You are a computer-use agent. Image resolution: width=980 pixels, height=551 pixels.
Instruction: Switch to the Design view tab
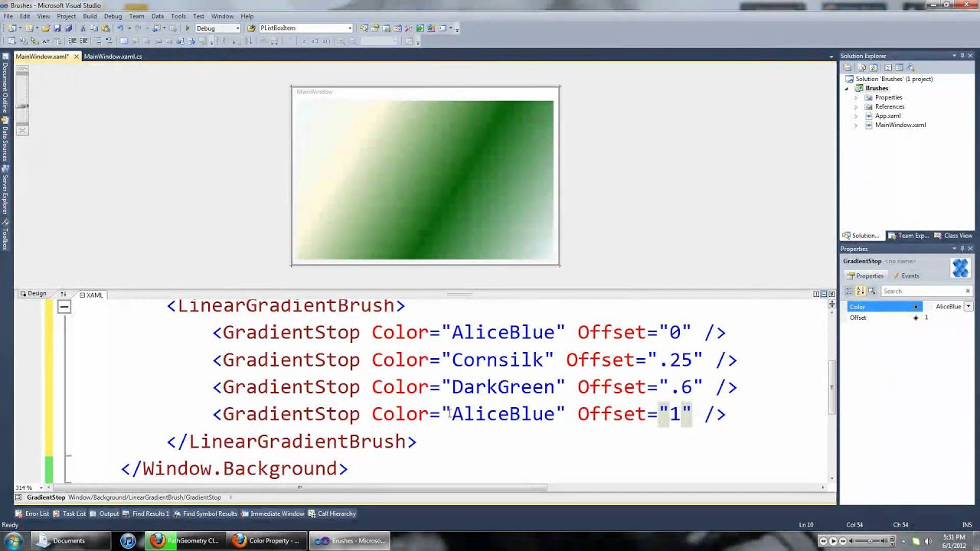tap(33, 294)
